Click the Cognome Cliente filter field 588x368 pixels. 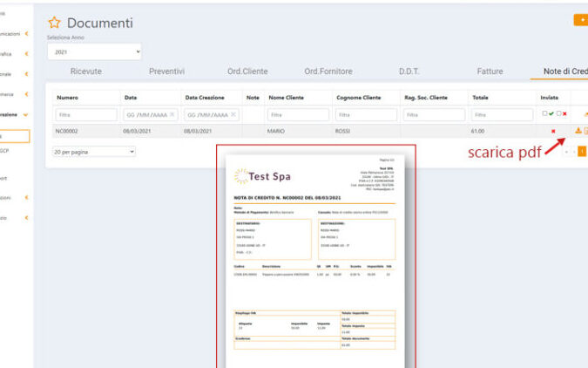point(365,114)
